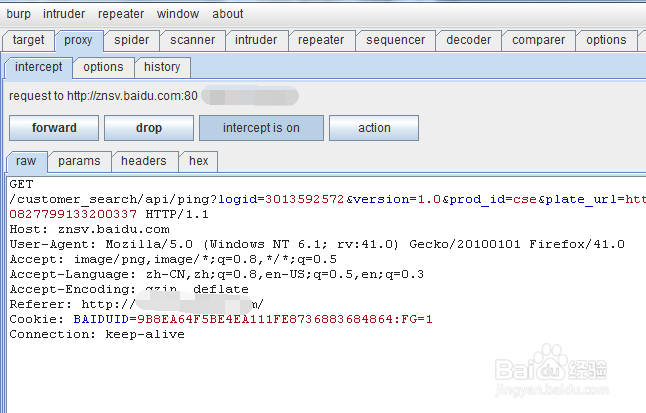Open the intruder menu in menu bar
The width and height of the screenshot is (646, 413).
tap(64, 14)
